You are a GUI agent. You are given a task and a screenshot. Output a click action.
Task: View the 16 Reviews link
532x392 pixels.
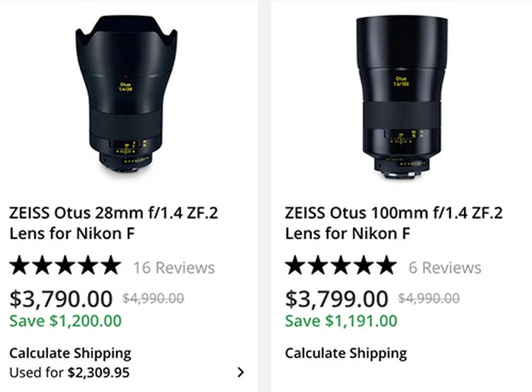tap(174, 267)
